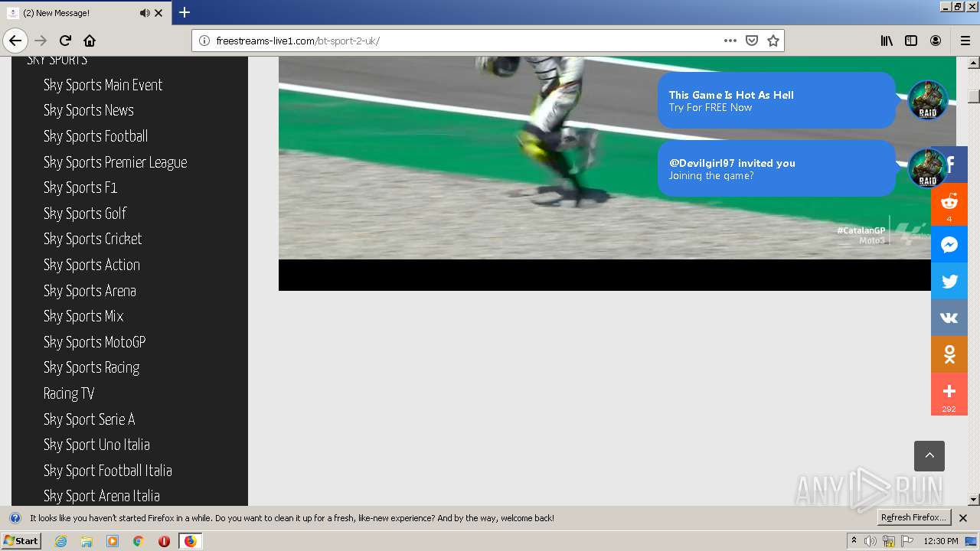980x551 pixels.
Task: Choose Sky Sport Serie A channel
Action: [x=89, y=419]
